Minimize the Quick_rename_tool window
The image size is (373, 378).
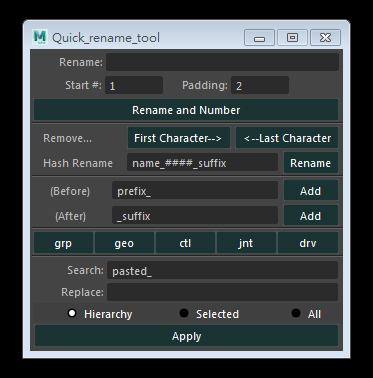point(259,37)
